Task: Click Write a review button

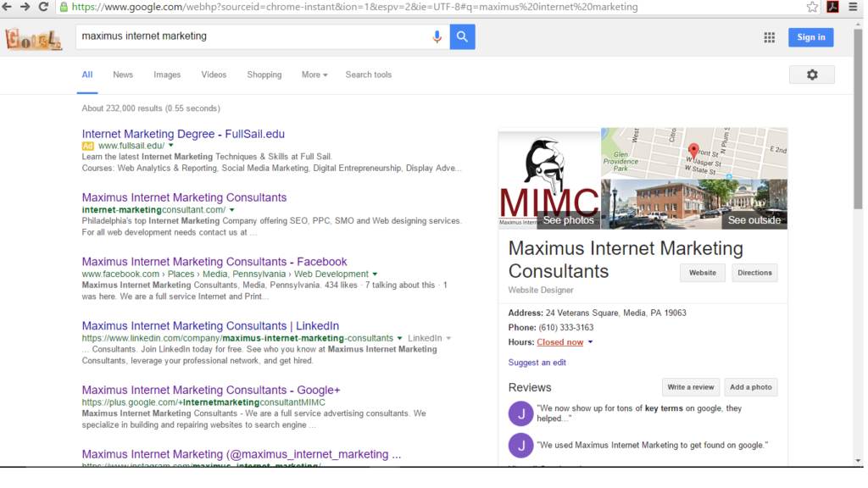Action: pyautogui.click(x=690, y=387)
